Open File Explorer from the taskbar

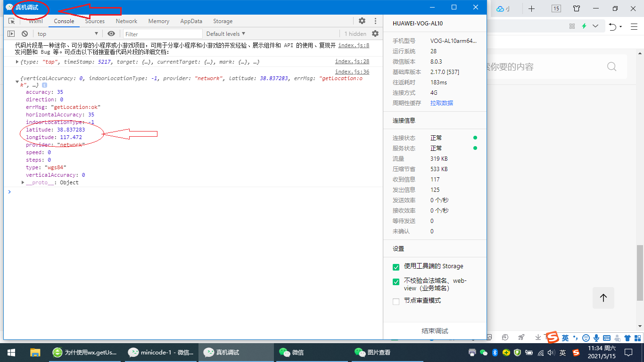point(35,352)
